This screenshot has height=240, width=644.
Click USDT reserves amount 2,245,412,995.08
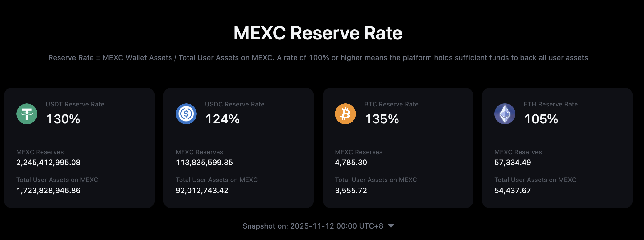(48, 163)
